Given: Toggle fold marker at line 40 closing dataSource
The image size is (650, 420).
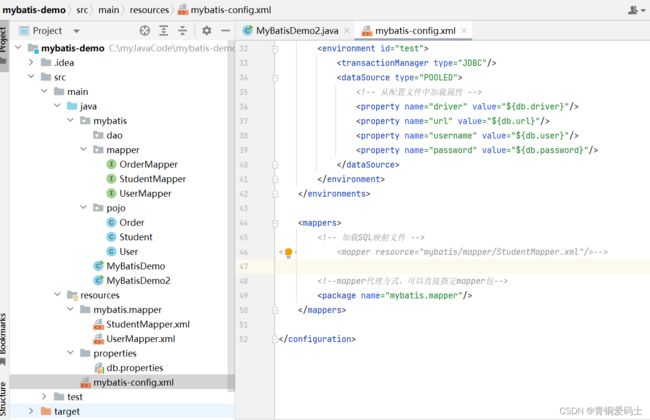Looking at the screenshot, I should (275, 165).
